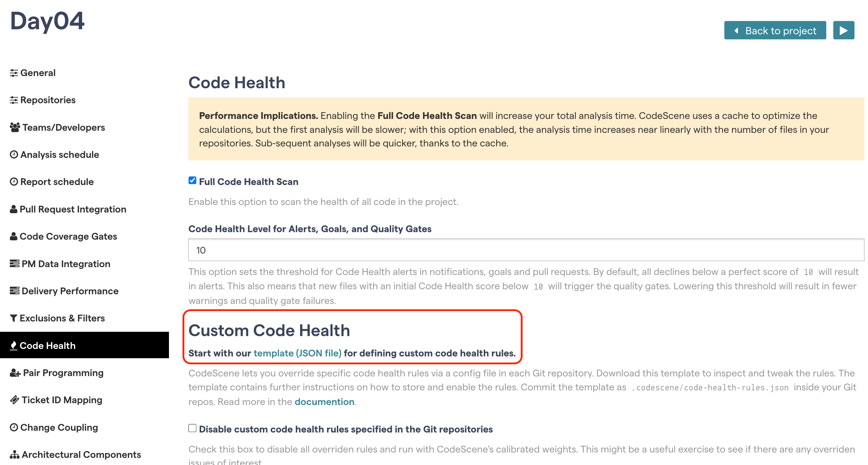868x465 pixels.
Task: Click the Full Code Health Scan label
Action: coord(249,182)
